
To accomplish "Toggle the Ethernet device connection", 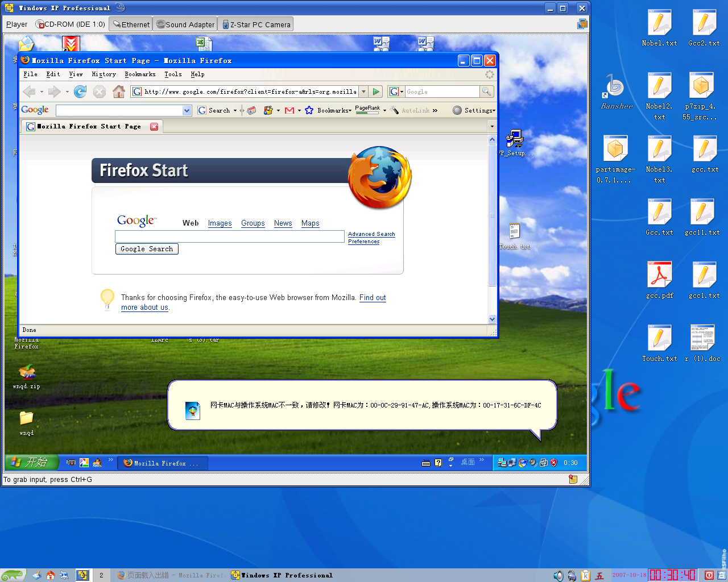I will (131, 24).
